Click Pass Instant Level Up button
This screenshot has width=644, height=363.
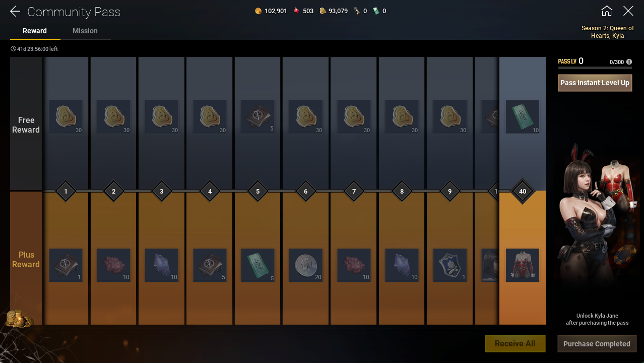pyautogui.click(x=595, y=83)
